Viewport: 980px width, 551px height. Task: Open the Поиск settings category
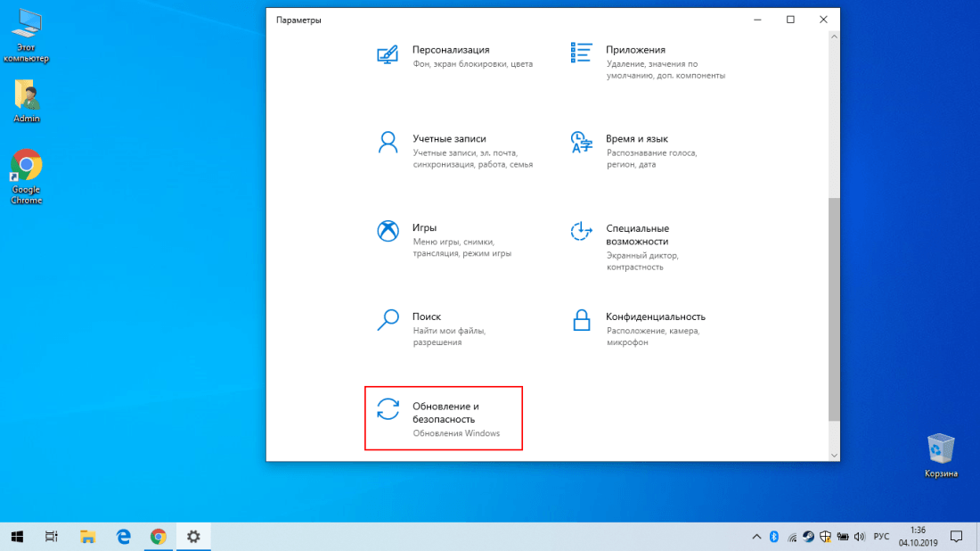431,328
